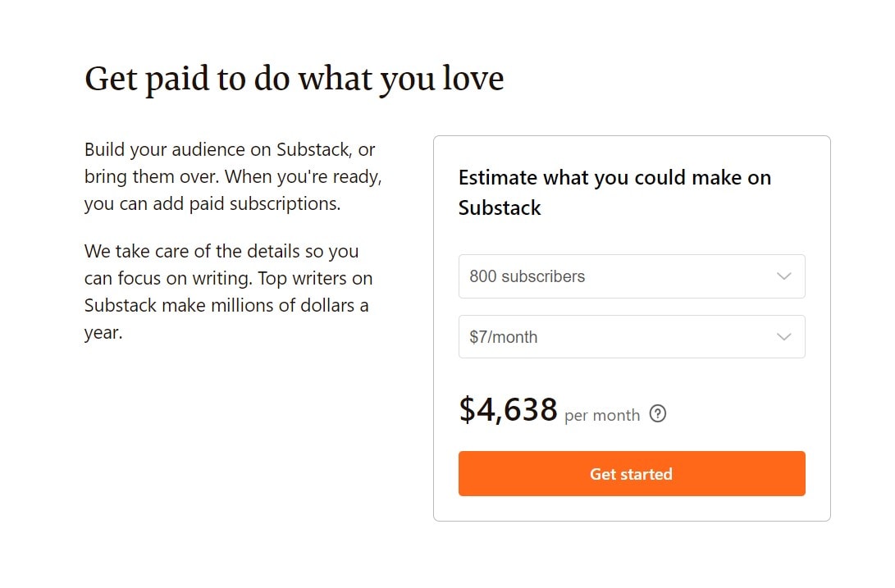Click the word "year." ending the second paragraph
The height and width of the screenshot is (588, 895).
[103, 333]
